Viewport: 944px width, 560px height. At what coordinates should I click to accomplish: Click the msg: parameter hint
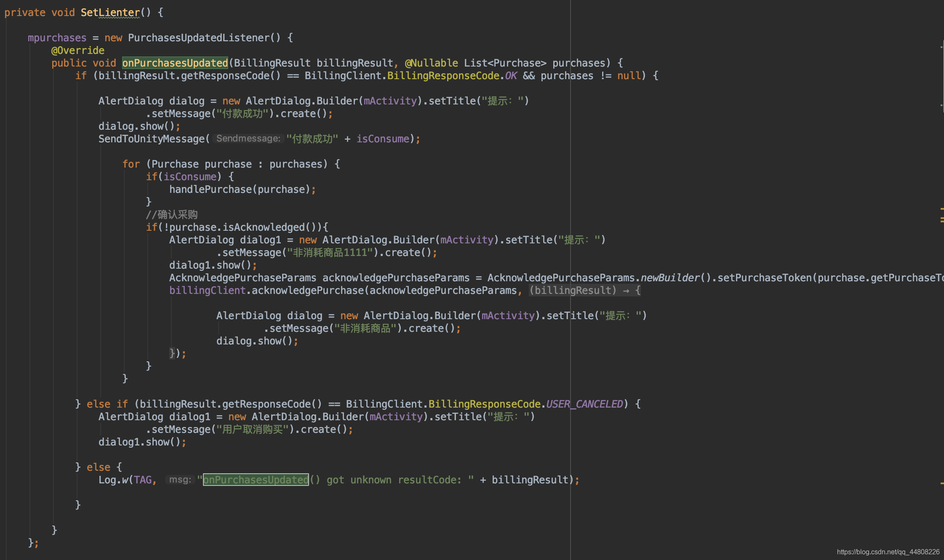coord(180,480)
